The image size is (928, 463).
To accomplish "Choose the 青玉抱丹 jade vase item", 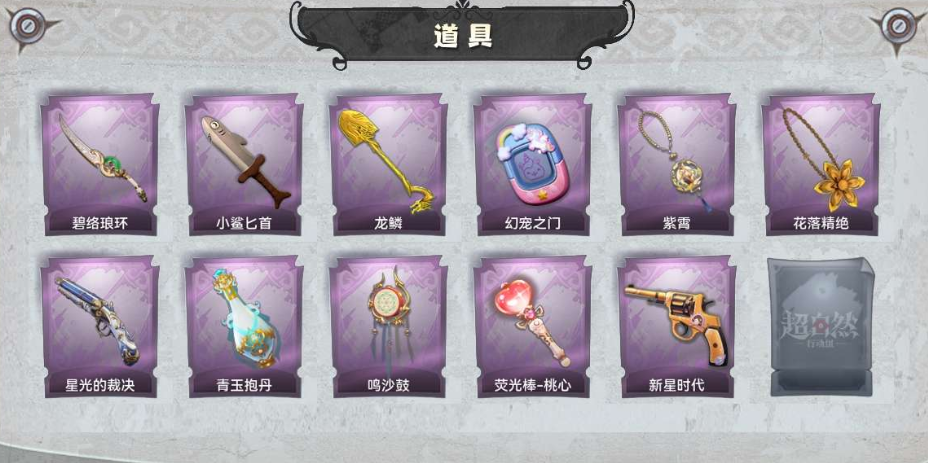I will [244, 326].
